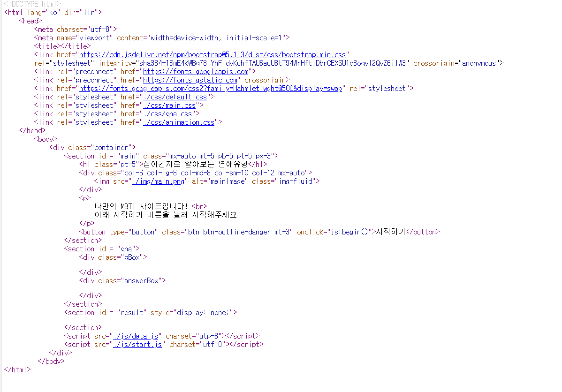Click the <!DOCTYPE html> line
Image resolution: width=562 pixels, height=392 pixels.
pos(32,4)
